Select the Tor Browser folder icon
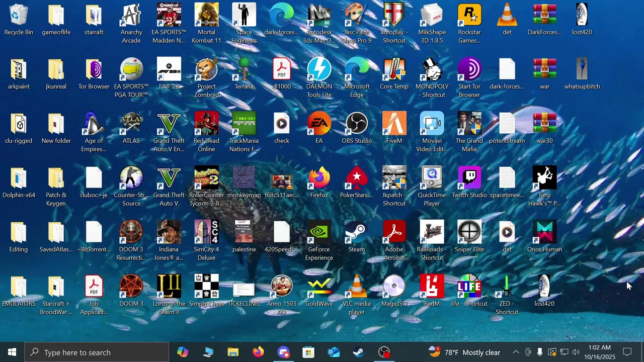The width and height of the screenshot is (644, 362). (x=94, y=74)
